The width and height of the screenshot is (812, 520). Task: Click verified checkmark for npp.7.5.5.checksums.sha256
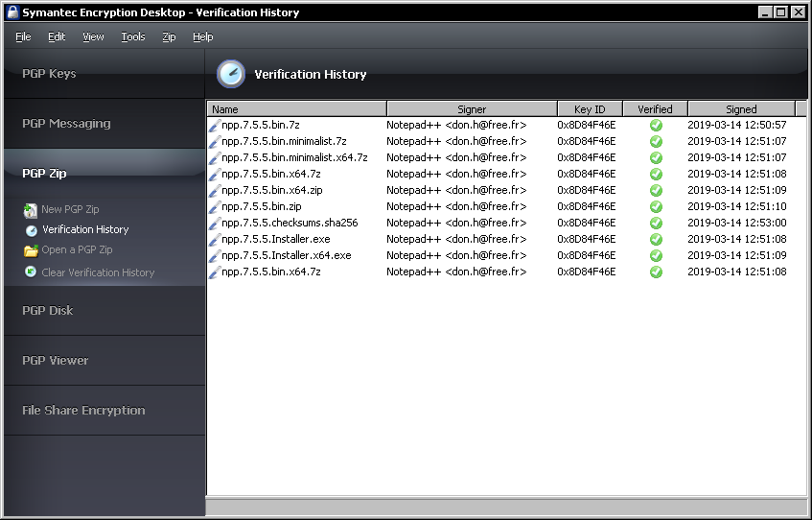(656, 223)
